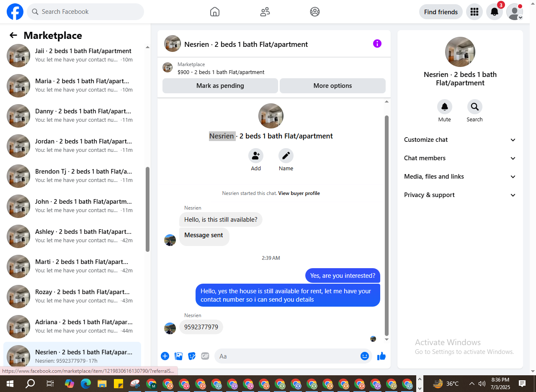
Task: Click the 'Hello, is this still available?' message
Action: [x=221, y=220]
